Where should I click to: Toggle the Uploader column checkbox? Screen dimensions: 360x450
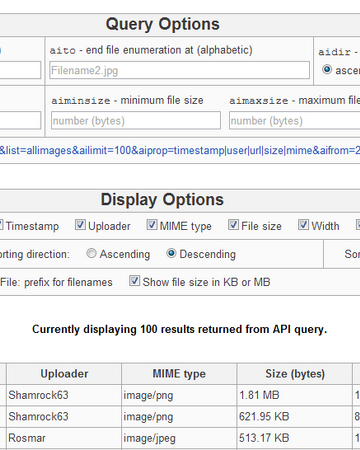80,225
